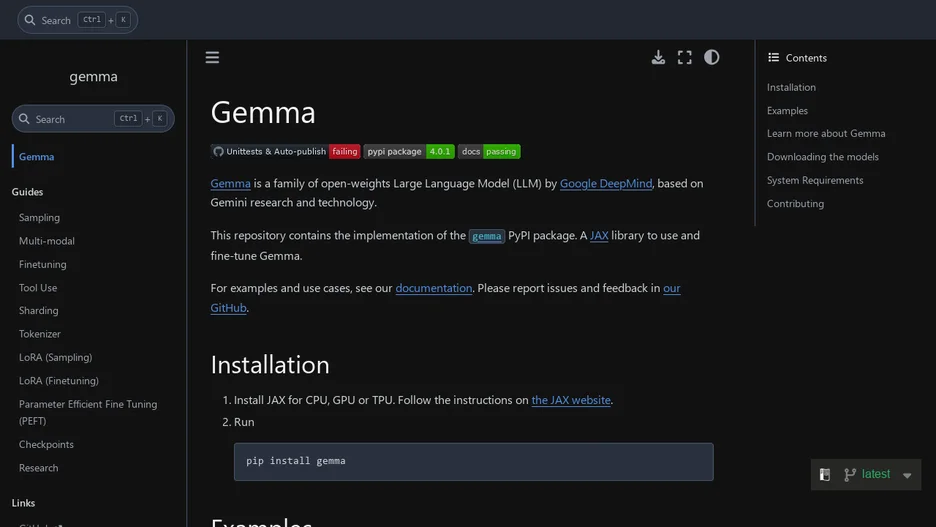
Task: Click the Installation heading
Action: [270, 365]
